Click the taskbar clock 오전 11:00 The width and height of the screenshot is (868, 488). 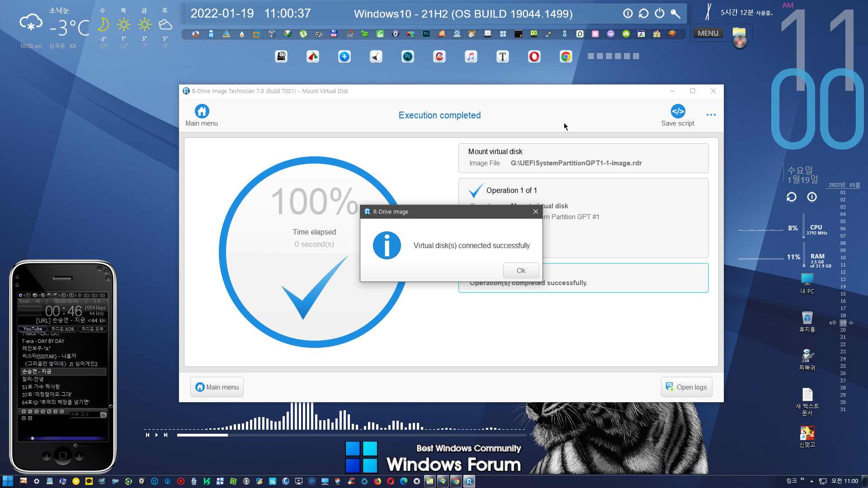844,481
